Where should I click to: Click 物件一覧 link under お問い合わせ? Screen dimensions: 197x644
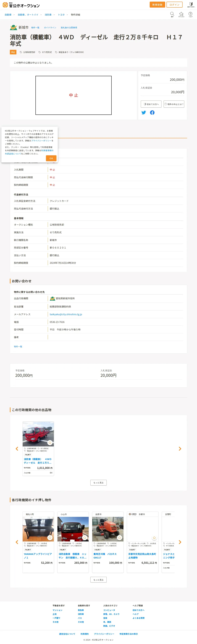click(18, 346)
